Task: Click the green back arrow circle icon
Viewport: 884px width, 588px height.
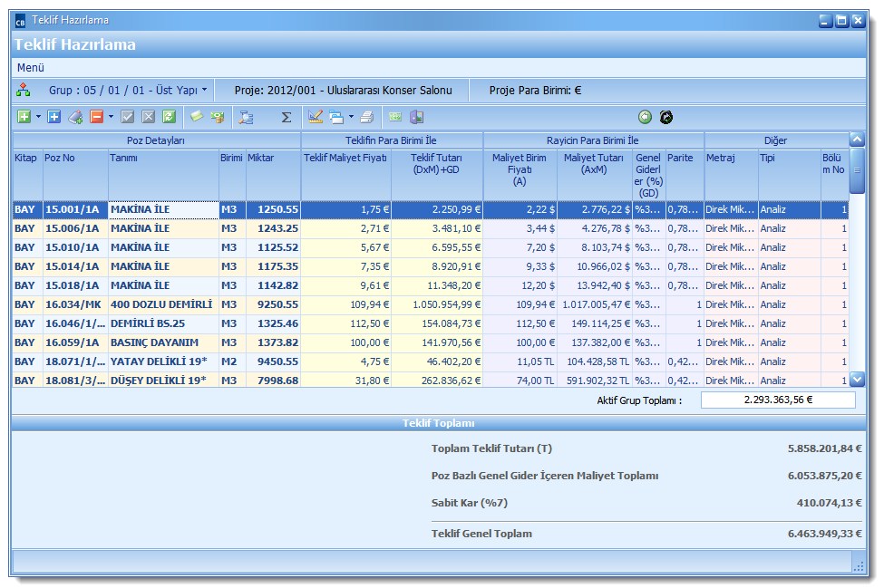Action: 645,117
